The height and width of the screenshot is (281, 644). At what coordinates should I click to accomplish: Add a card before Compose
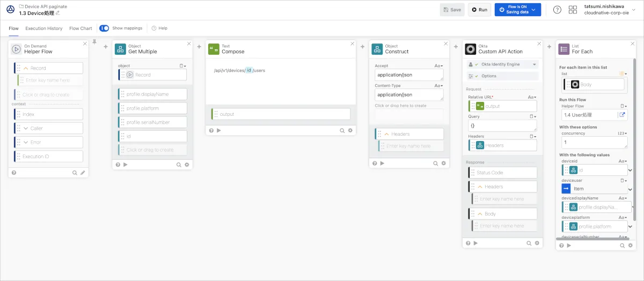coord(199,47)
